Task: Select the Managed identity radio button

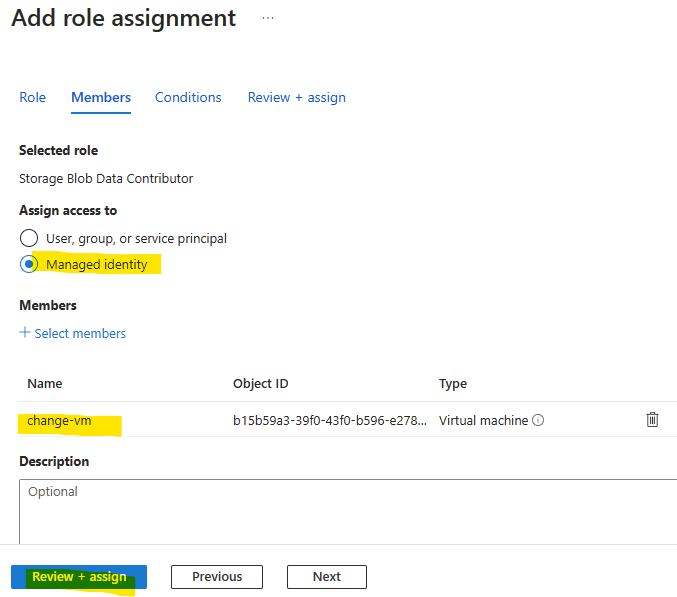Action: click(29, 264)
